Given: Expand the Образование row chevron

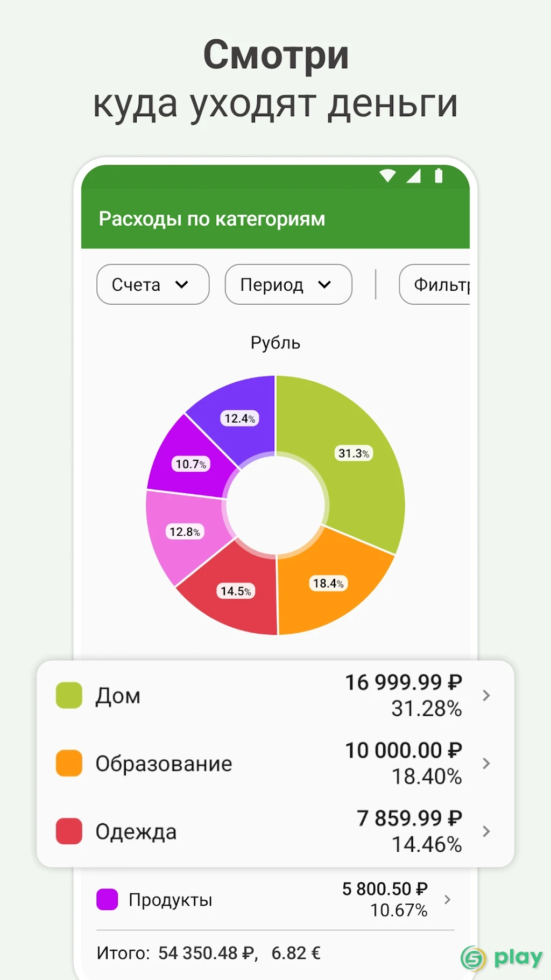Looking at the screenshot, I should (486, 763).
